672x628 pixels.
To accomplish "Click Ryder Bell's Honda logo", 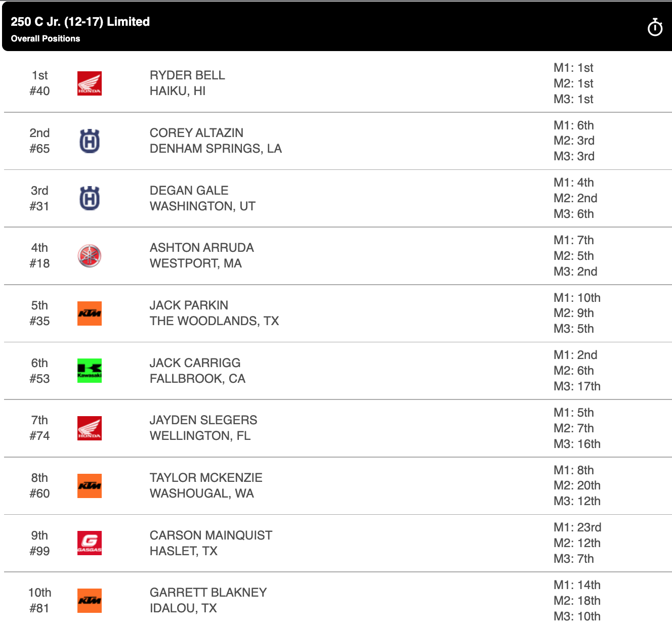I will 90,83.
